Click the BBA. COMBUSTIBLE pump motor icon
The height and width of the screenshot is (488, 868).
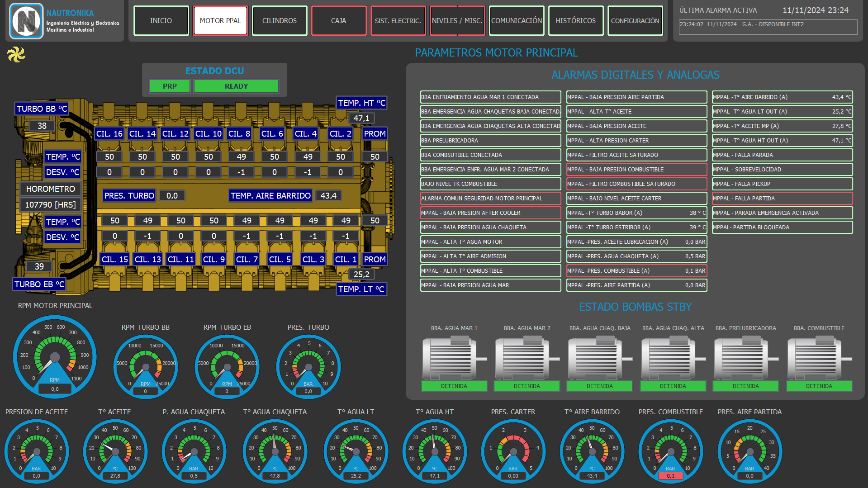819,358
